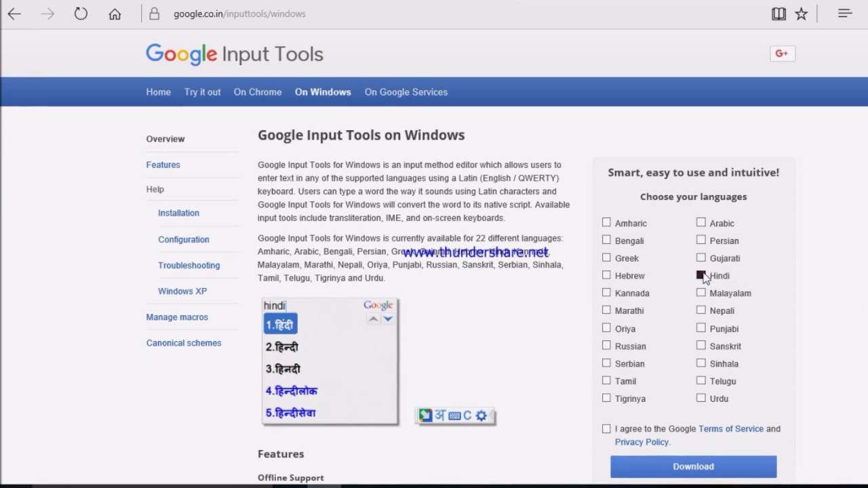Select the On Windows tab
Image resolution: width=868 pixels, height=488 pixels.
pyautogui.click(x=323, y=92)
